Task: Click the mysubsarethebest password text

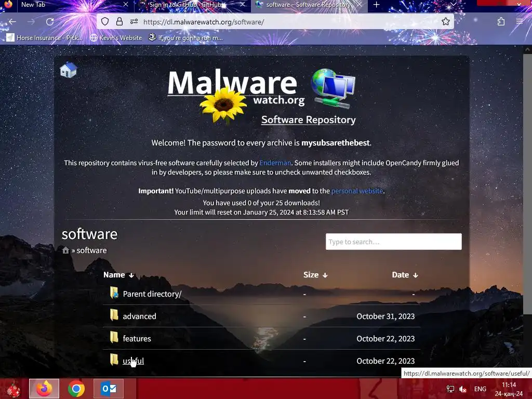Action: [x=335, y=143]
